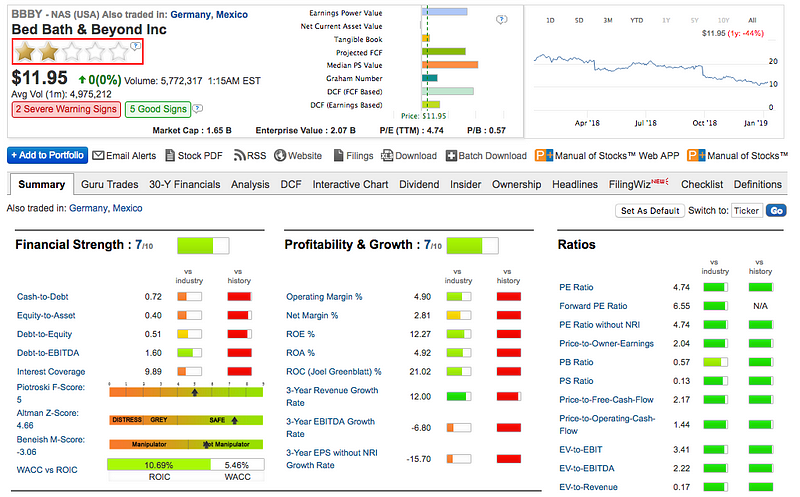
Task: Click Add to Portfolio button
Action: coord(47,155)
